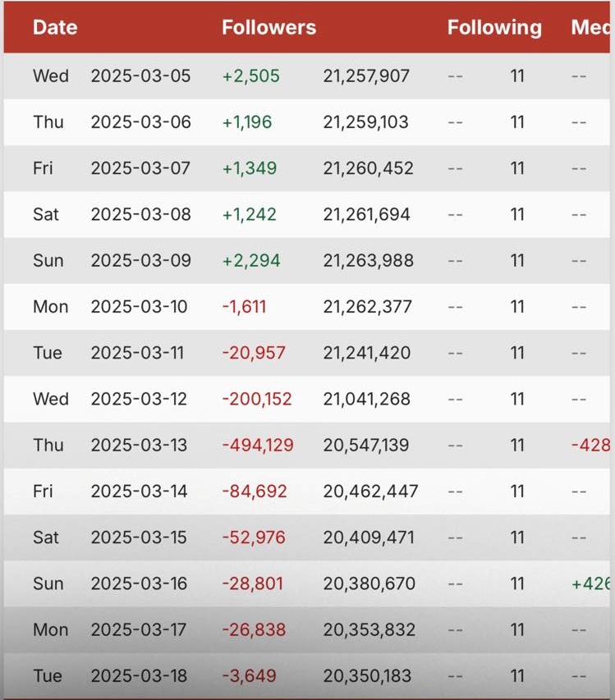Select the 2025-03-11 date cell

tap(139, 353)
